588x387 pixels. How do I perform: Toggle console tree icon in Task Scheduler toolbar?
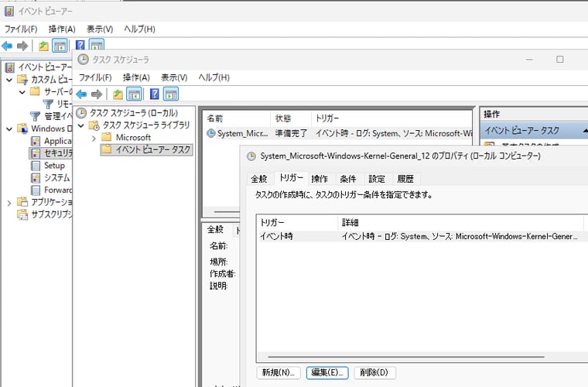click(x=134, y=94)
